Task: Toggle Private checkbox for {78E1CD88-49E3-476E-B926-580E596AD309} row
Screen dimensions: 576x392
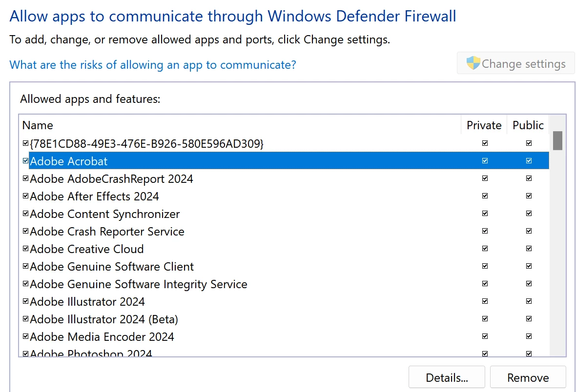Action: 485,143
